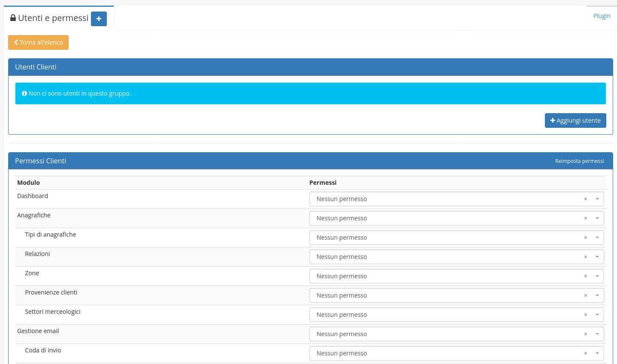Click the Aggiungi utente button
Image resolution: width=617 pixels, height=364 pixels.
[x=575, y=120]
